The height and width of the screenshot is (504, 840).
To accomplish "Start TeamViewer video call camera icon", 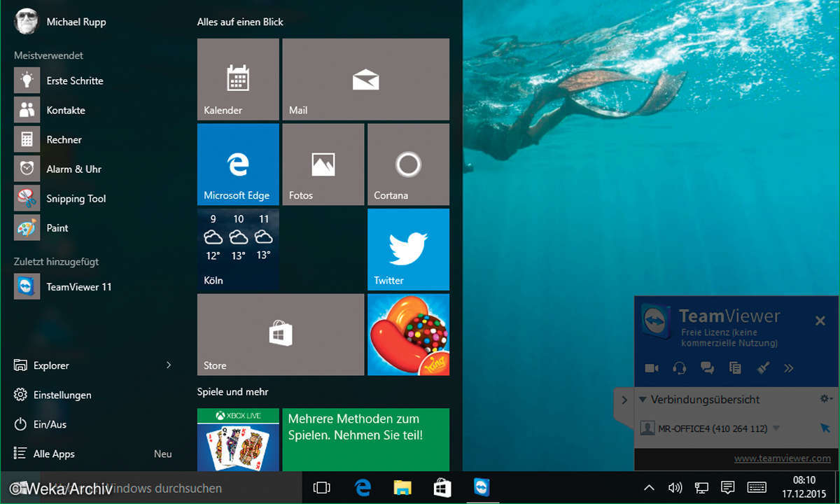I will (652, 367).
